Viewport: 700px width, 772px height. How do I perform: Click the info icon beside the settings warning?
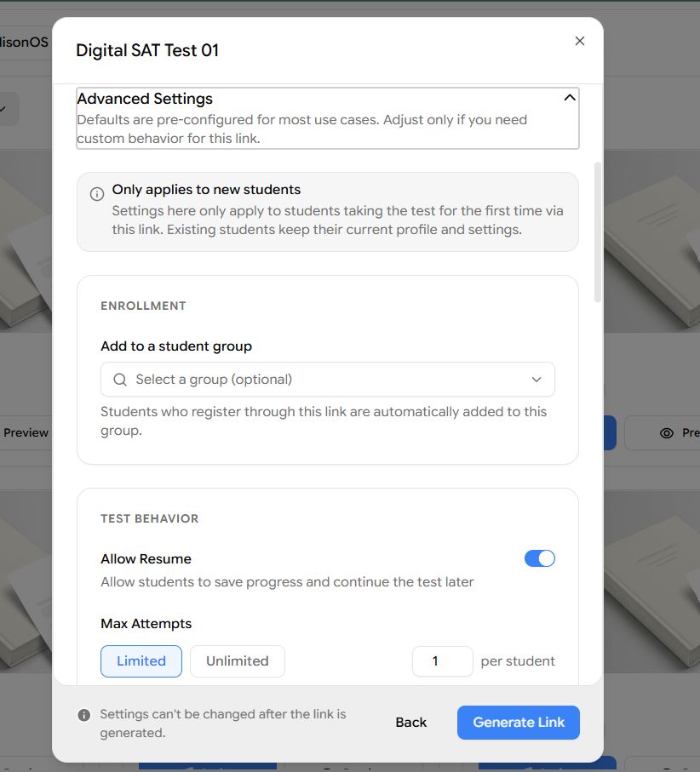(x=84, y=715)
